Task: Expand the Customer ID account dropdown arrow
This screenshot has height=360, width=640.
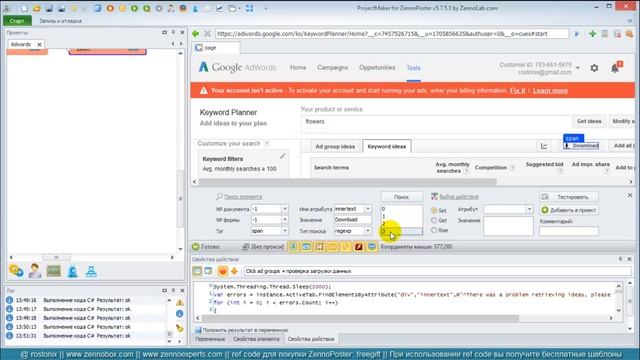Action: point(578,68)
